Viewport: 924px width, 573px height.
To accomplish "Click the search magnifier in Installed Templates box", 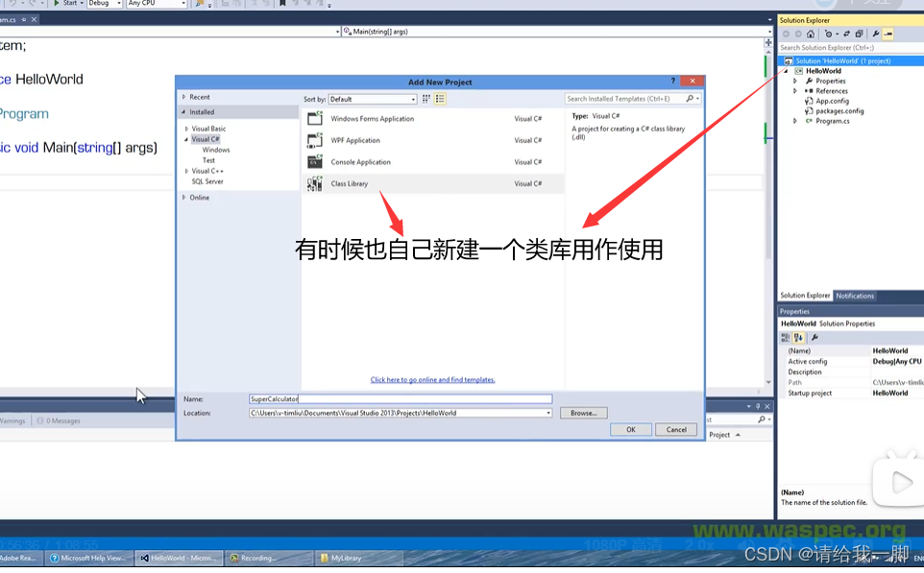I will [x=690, y=99].
